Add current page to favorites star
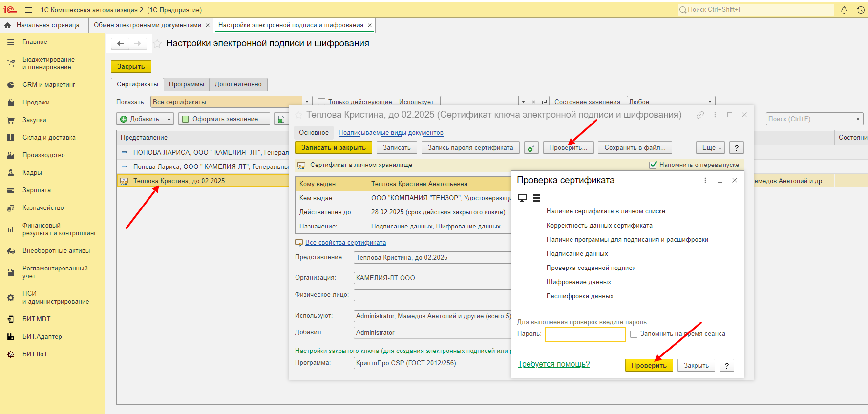The height and width of the screenshot is (414, 868). [157, 44]
